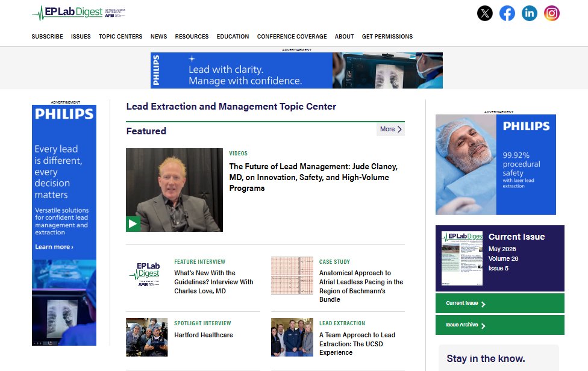Open the Hartford Healthcare article
Screen dimensions: 588x371
pyautogui.click(x=203, y=335)
